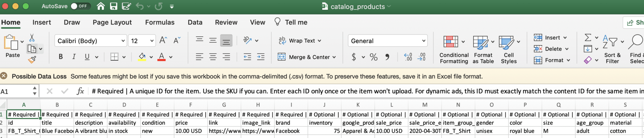
Task: Click the text Orientation icon
Action: 248,40
